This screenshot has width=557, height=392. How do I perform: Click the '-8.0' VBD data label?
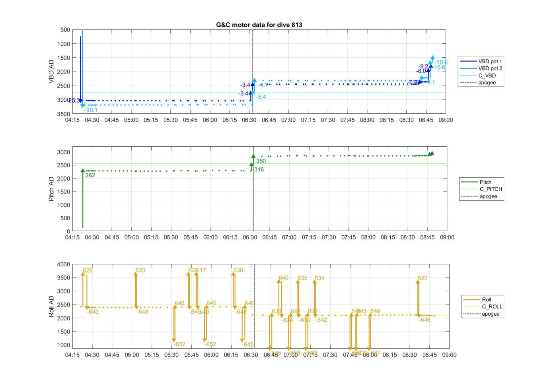pyautogui.click(x=421, y=71)
